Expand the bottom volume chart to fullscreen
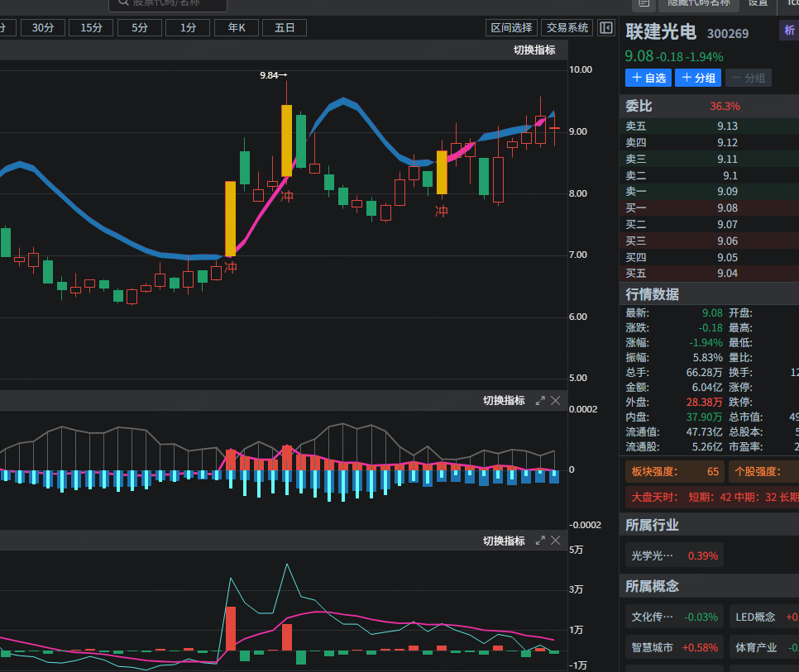Viewport: 799px width, 672px height. click(540, 541)
